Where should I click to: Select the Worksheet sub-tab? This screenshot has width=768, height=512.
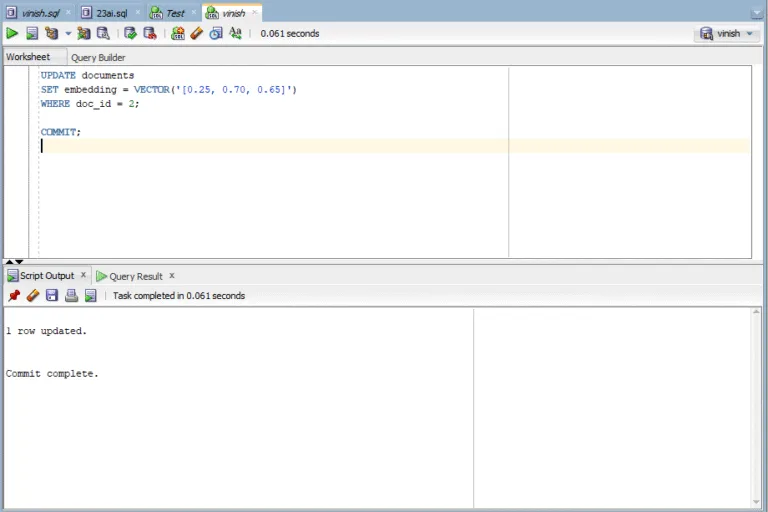tap(28, 57)
